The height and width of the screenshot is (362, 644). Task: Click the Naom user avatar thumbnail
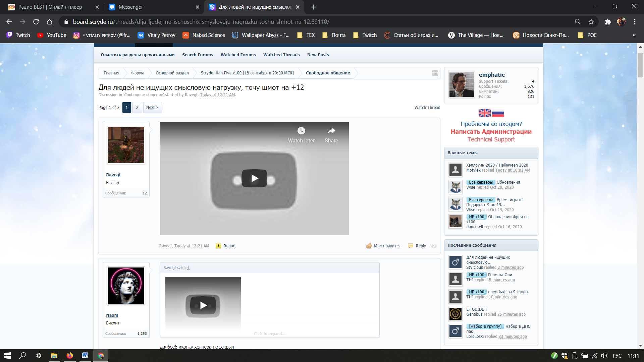(126, 286)
